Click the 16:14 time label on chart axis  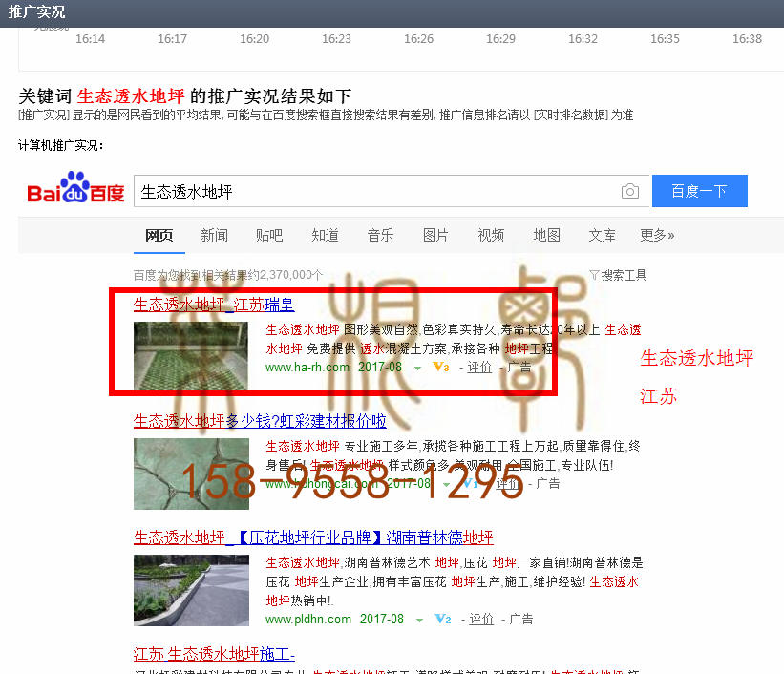click(x=91, y=39)
